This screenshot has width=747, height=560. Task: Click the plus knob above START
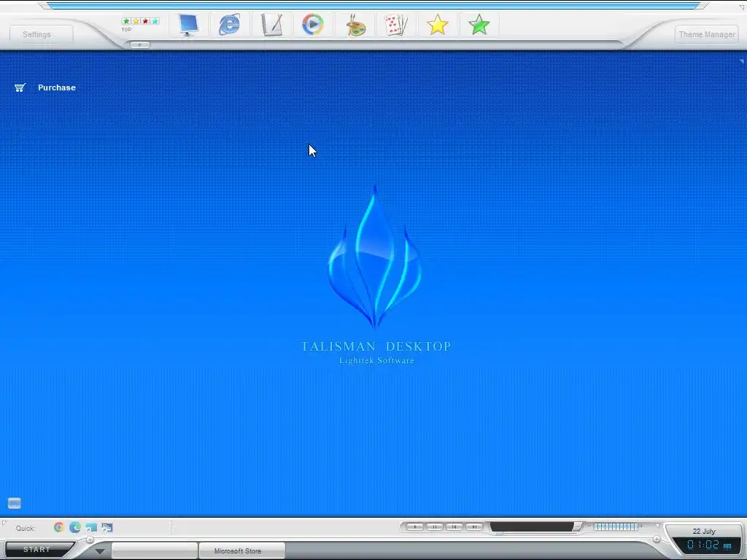click(90, 540)
